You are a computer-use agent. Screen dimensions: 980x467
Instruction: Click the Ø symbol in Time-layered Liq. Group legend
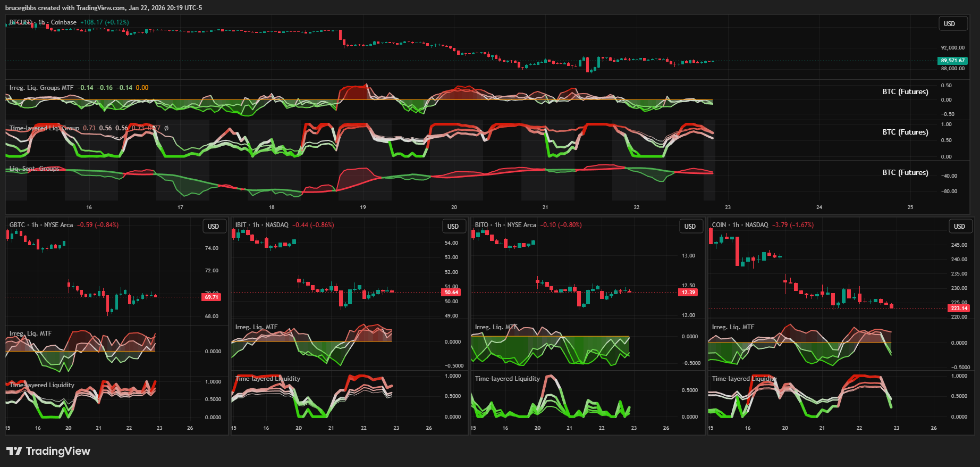click(x=166, y=128)
